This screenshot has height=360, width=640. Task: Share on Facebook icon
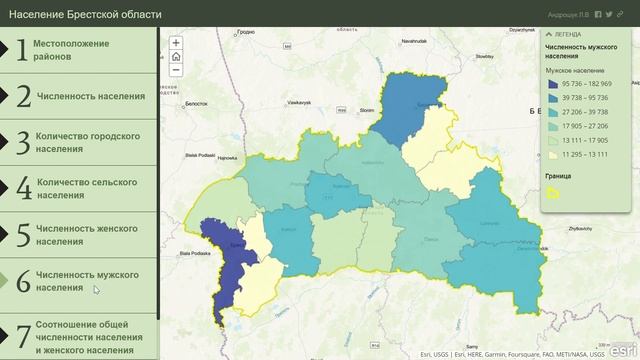coord(598,14)
